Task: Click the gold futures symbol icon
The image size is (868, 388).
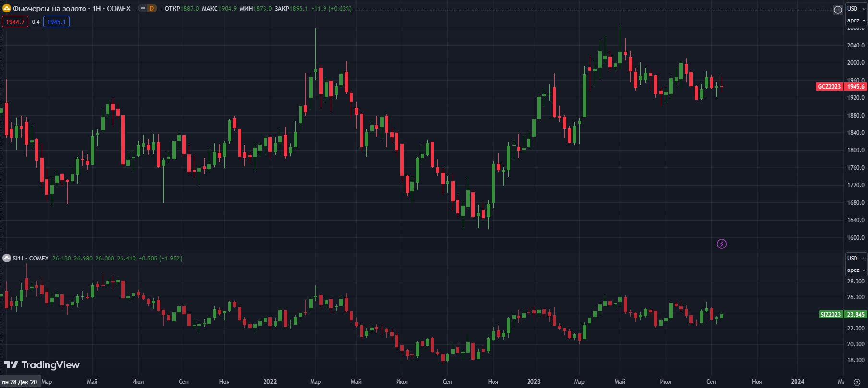Action: pyautogui.click(x=7, y=8)
